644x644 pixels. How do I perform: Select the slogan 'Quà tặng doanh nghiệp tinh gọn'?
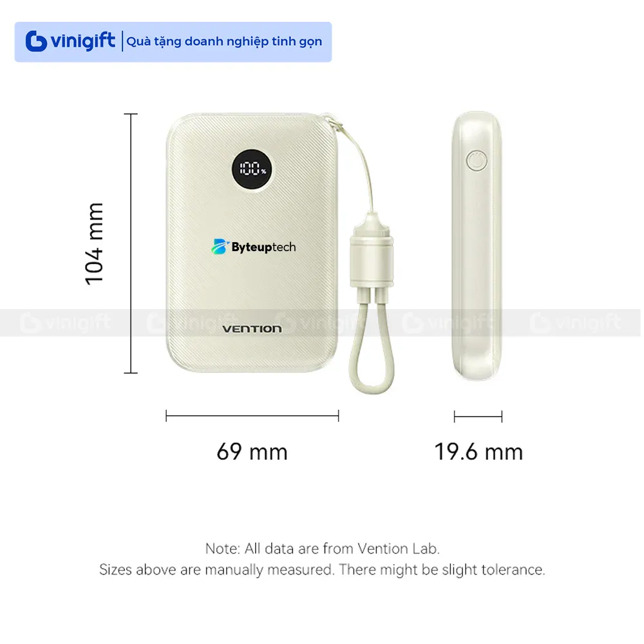[x=224, y=41]
